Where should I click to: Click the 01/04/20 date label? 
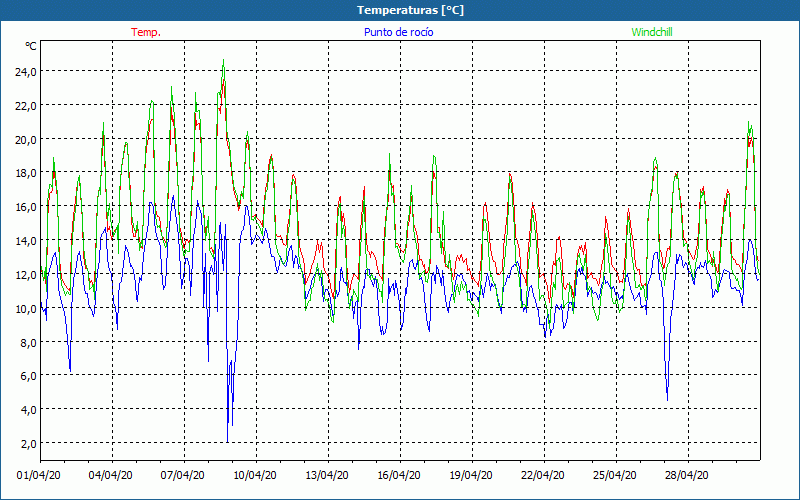[x=39, y=475]
